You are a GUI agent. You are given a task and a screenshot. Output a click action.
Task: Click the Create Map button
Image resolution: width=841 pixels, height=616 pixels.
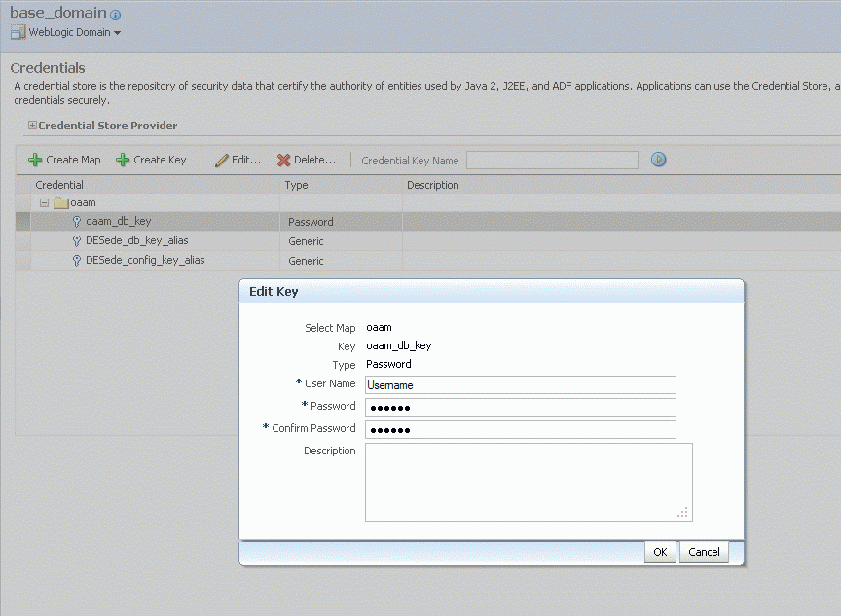click(x=64, y=160)
